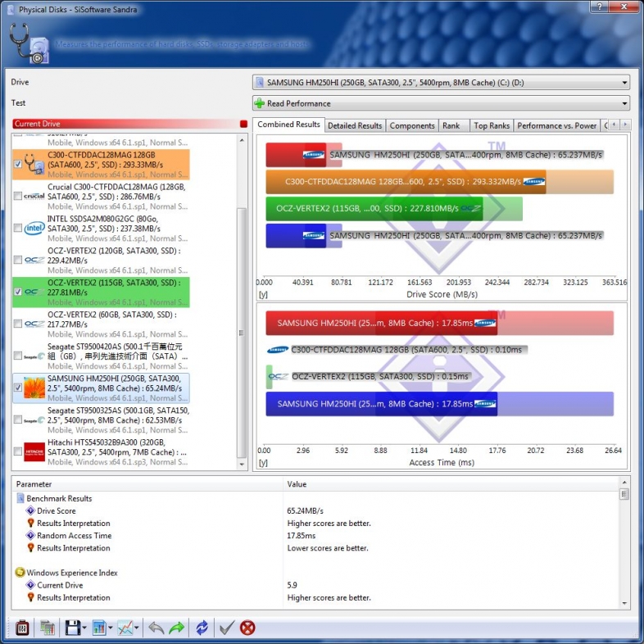Screen dimensions: 644x644
Task: Click the Benchmark Results page icon
Action: [x=20, y=498]
